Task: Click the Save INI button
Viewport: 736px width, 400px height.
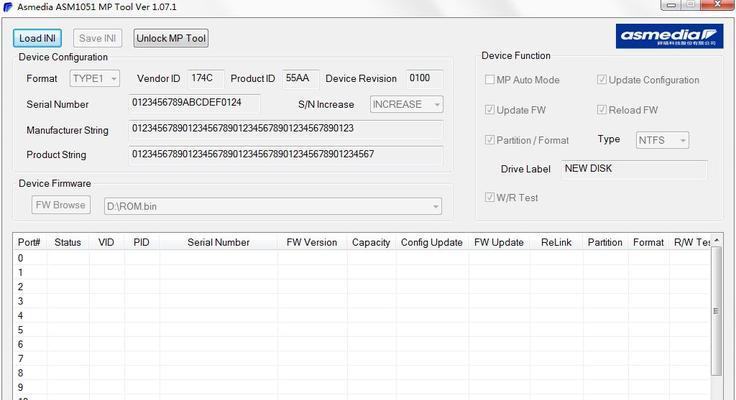Action: pos(97,38)
